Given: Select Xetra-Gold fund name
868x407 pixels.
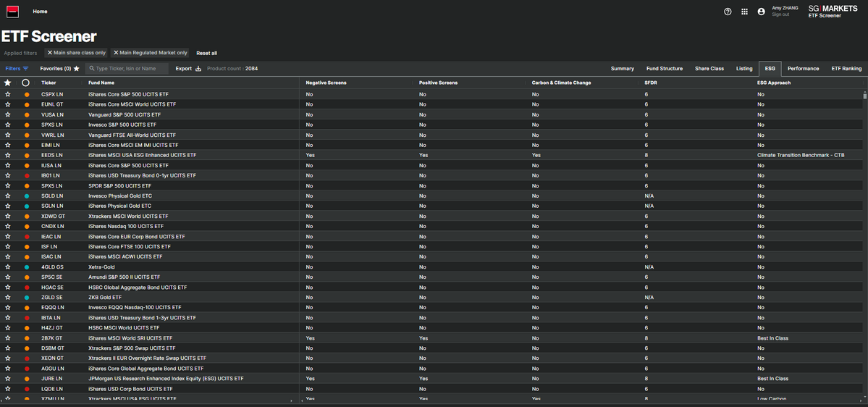Looking at the screenshot, I should click(101, 267).
